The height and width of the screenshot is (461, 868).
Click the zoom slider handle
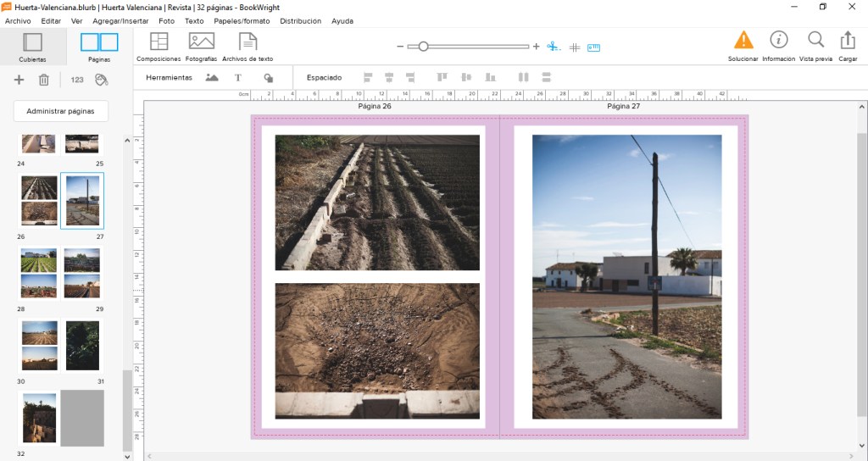423,47
